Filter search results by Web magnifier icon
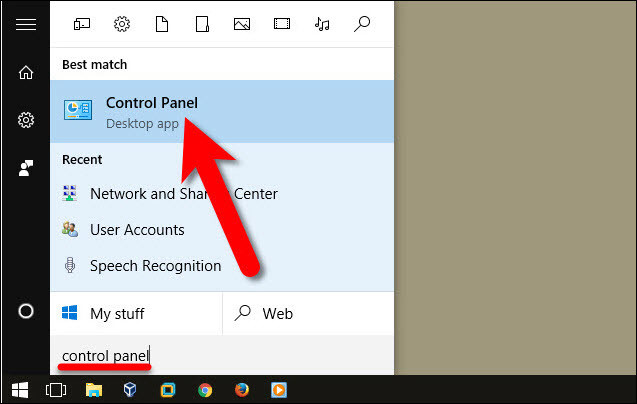 [362, 24]
